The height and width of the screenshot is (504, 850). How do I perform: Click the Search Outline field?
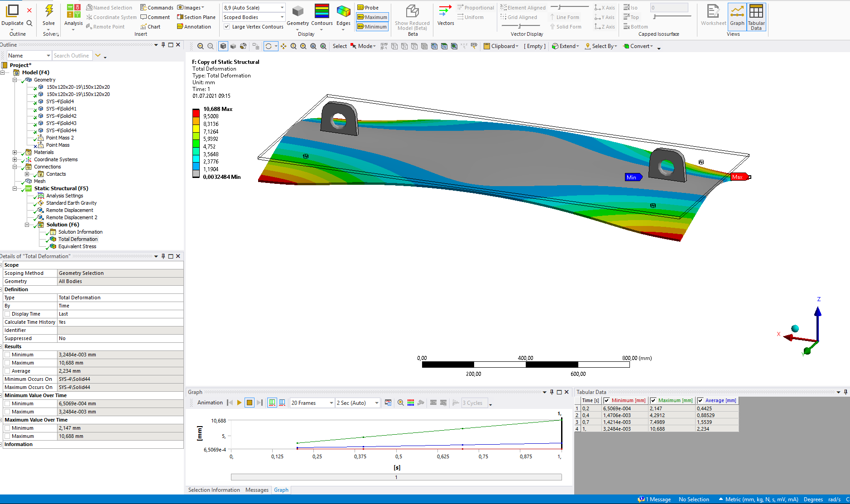72,56
